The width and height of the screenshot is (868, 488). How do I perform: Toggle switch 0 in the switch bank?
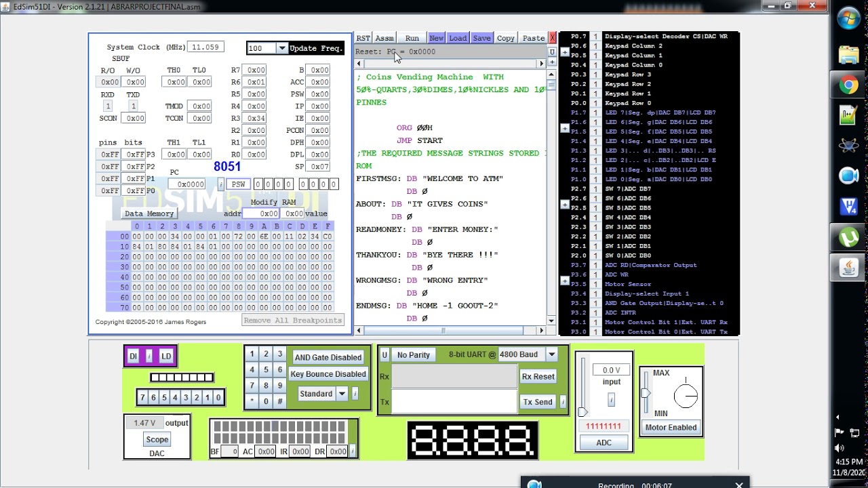[x=218, y=398]
